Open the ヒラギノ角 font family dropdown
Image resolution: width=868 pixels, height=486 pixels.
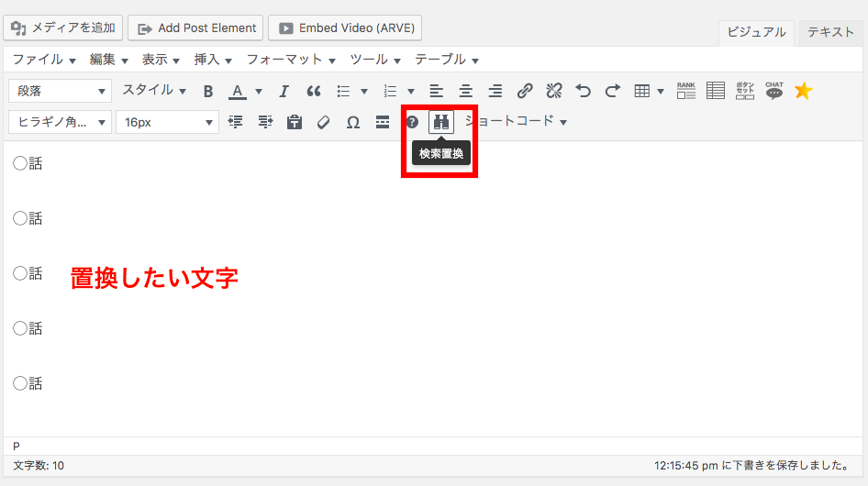click(x=60, y=122)
